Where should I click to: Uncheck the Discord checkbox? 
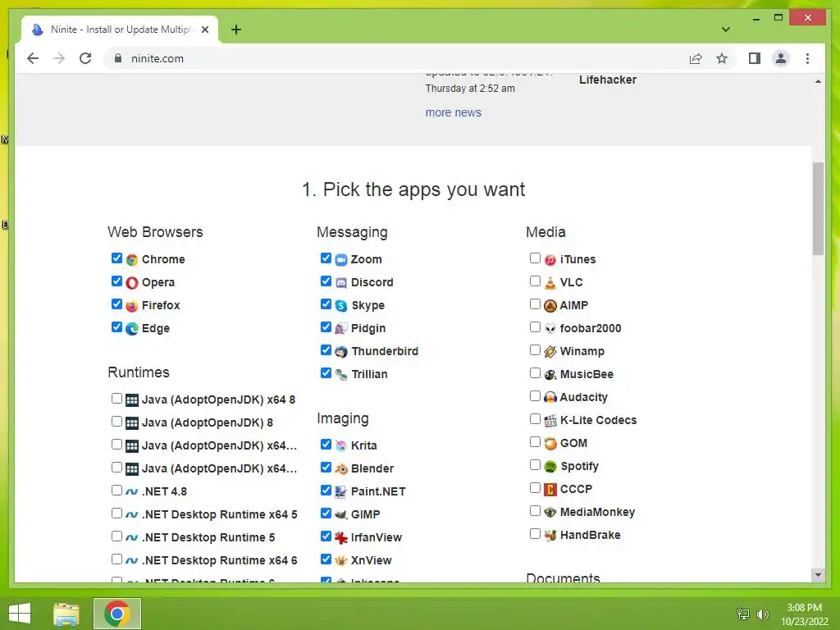[326, 281]
